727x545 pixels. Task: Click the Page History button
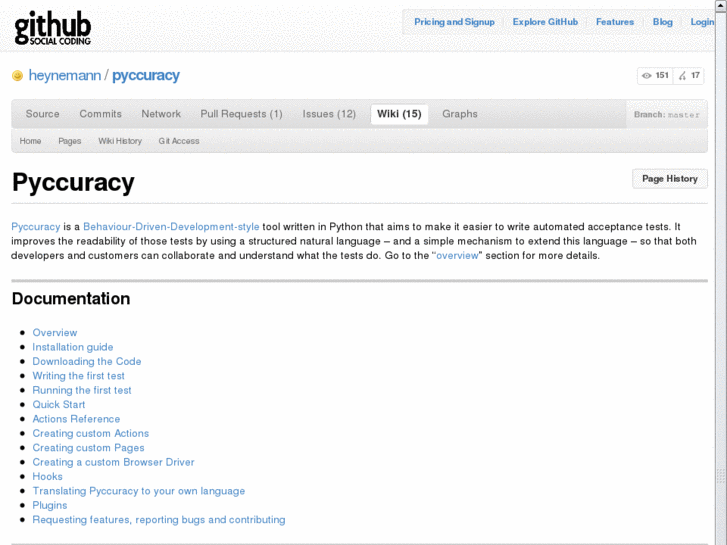coord(670,179)
